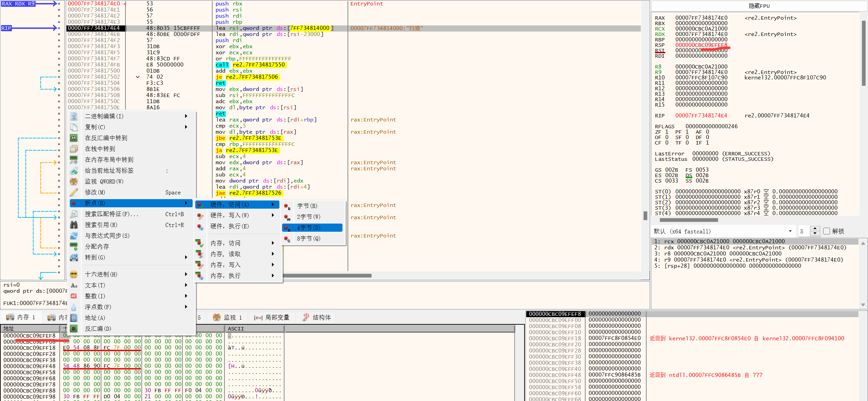Open the breakpoint (断点) context menu entry
The image size is (868, 401).
(x=131, y=203)
